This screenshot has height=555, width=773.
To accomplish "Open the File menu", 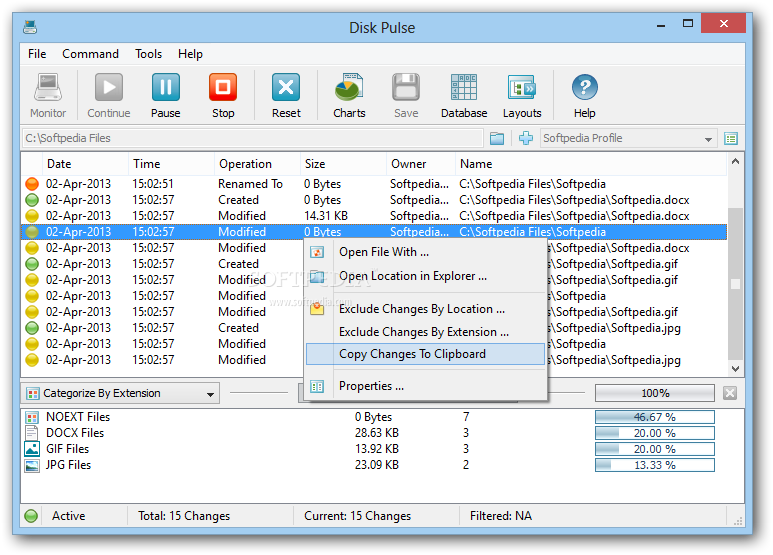I will [x=37, y=54].
